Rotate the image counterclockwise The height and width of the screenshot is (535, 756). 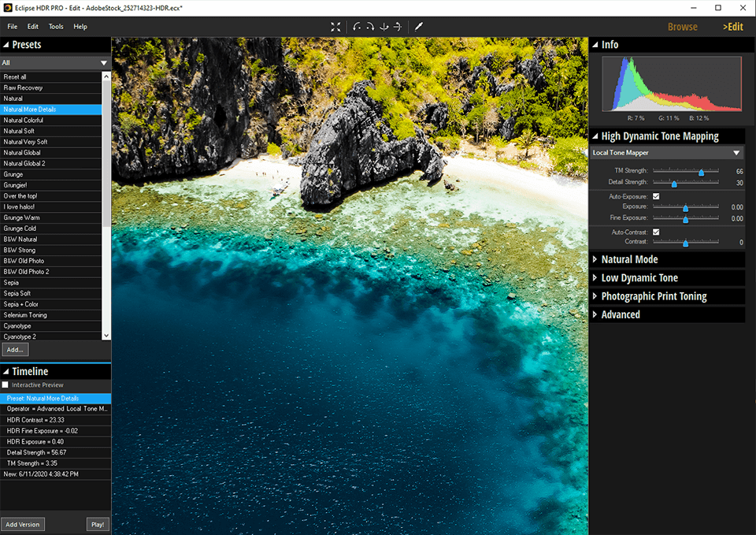coord(358,27)
